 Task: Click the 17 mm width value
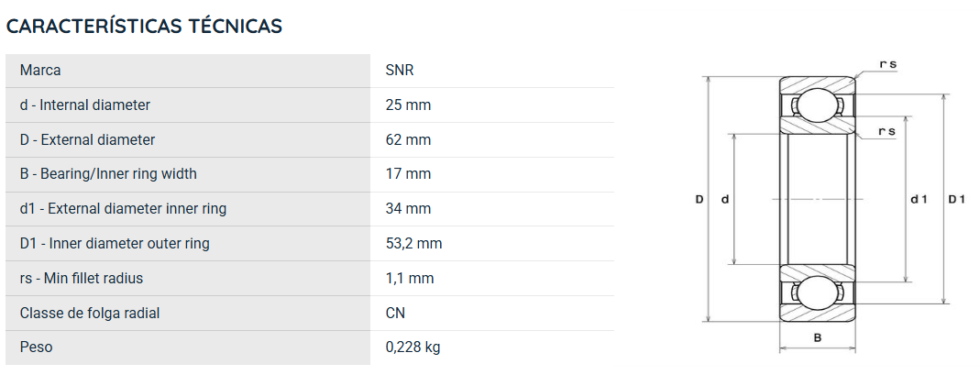click(x=409, y=174)
